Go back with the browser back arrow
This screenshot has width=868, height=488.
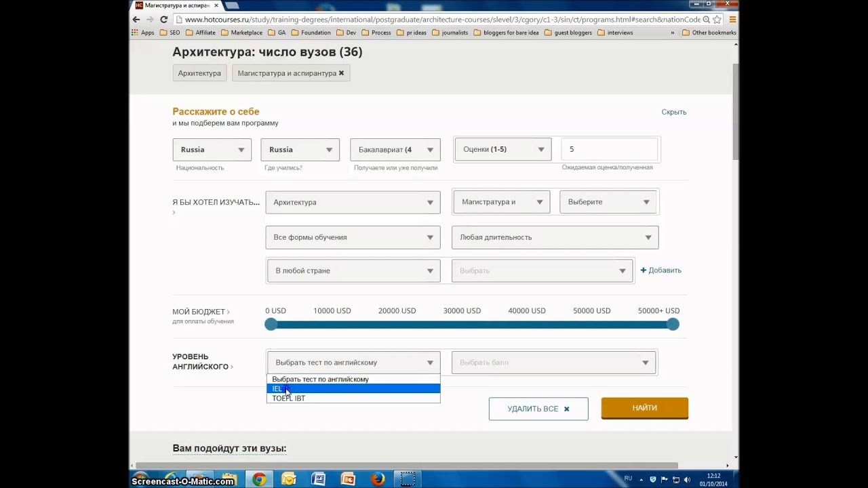pyautogui.click(x=138, y=20)
